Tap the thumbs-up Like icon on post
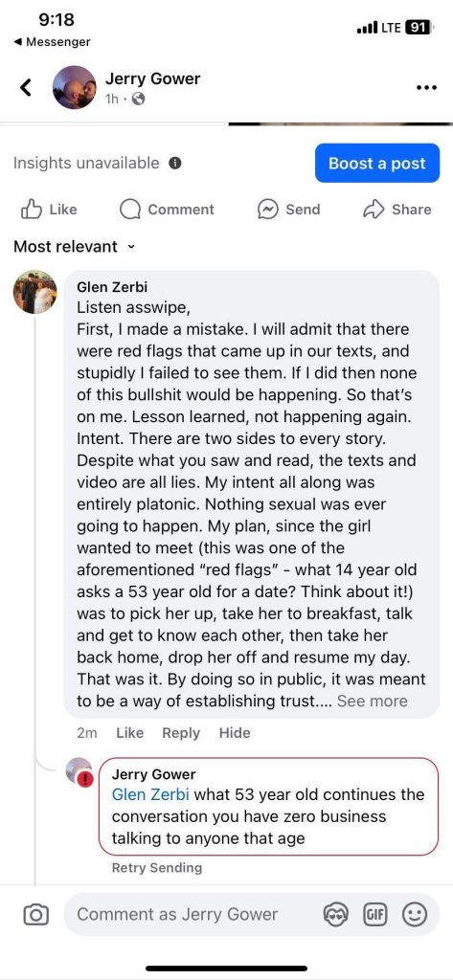The image size is (453, 980). pos(32,210)
